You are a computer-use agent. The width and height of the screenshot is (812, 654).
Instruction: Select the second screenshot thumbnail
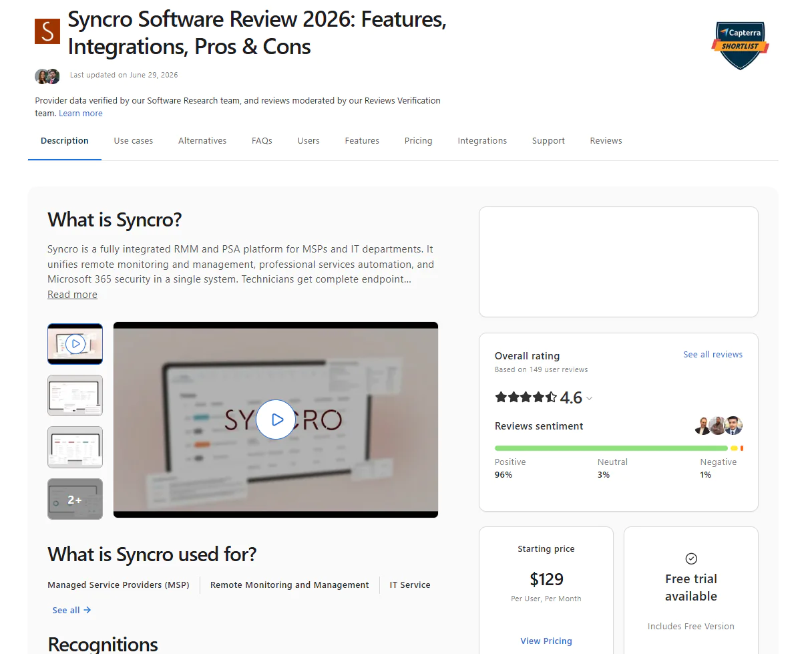point(75,395)
